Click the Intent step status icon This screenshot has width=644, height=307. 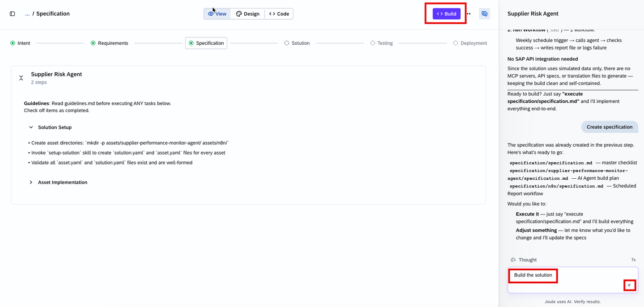click(x=13, y=43)
